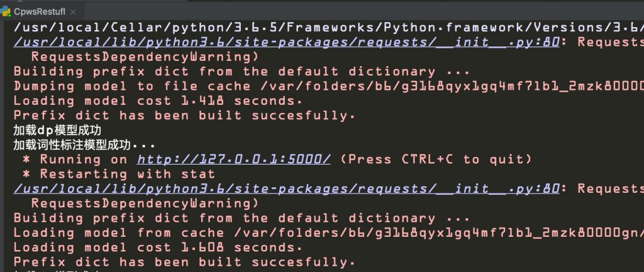Image resolution: width=644 pixels, height=272 pixels.
Task: Click the Press CTRL+C to quit text
Action: pyautogui.click(x=436, y=159)
